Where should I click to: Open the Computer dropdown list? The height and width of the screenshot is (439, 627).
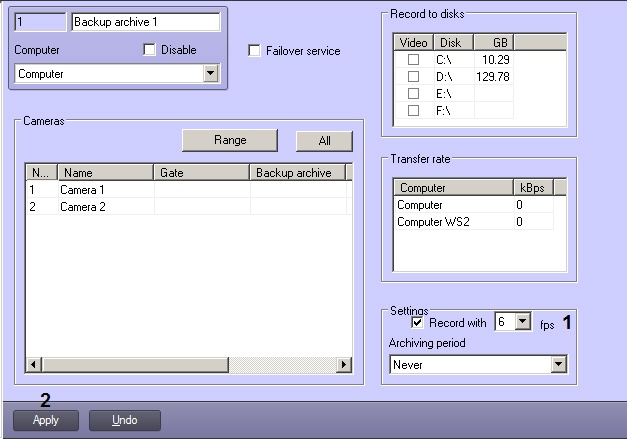(x=210, y=74)
